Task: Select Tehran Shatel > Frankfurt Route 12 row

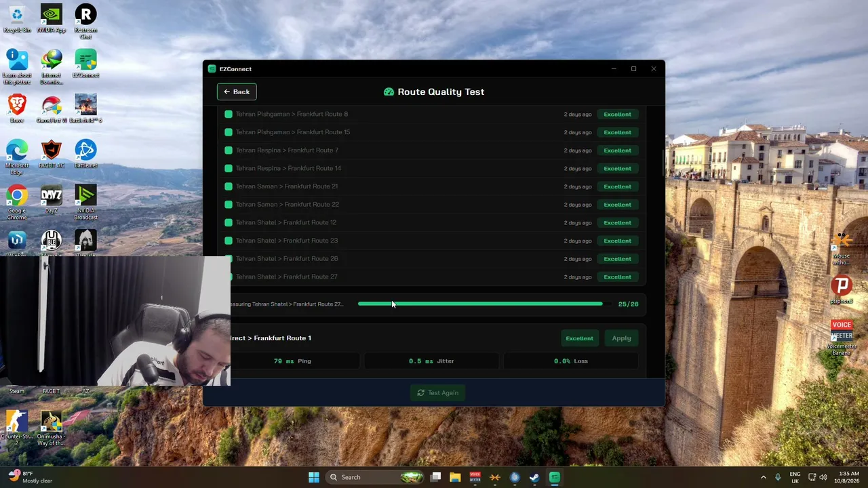Action: point(431,222)
